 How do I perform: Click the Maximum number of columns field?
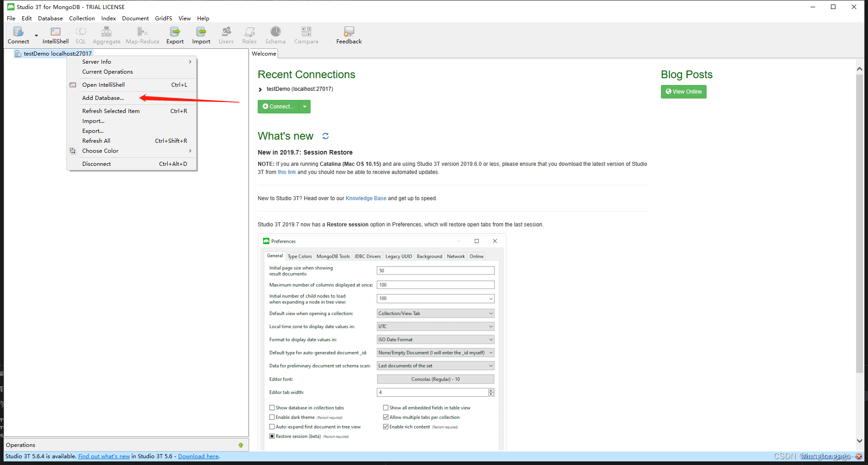click(x=435, y=285)
